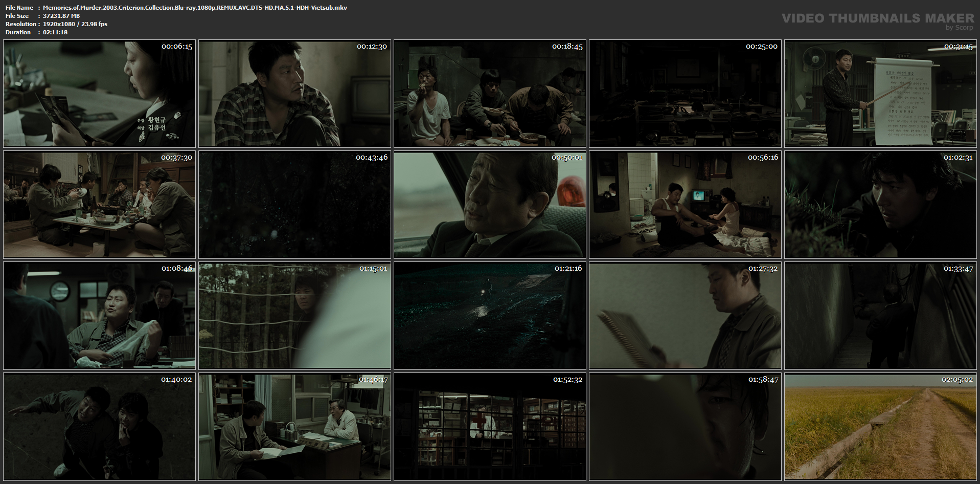Open the 01:21:16 thumbnail
This screenshot has width=980, height=484.
[x=490, y=316]
